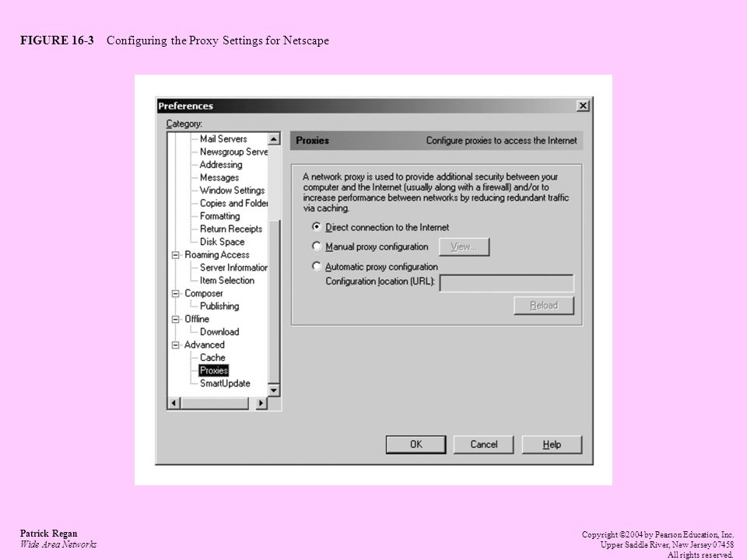This screenshot has height=560, width=747.
Task: Collapse the Roaming Access node
Action: tap(175, 255)
